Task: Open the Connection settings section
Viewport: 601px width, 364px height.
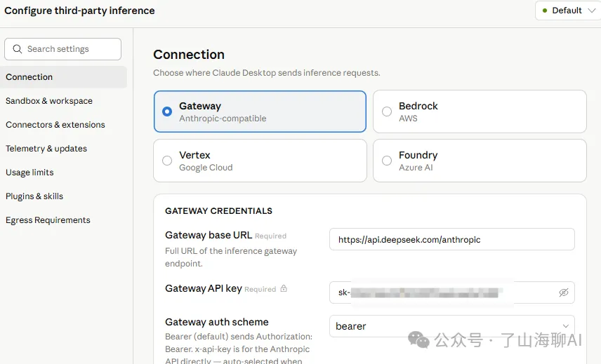Action: [x=64, y=77]
